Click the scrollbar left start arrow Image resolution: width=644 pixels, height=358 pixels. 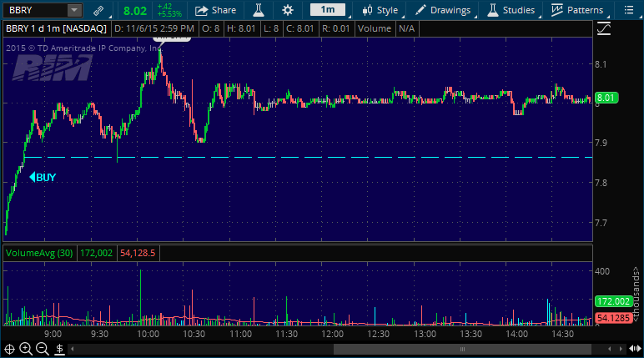click(x=73, y=350)
